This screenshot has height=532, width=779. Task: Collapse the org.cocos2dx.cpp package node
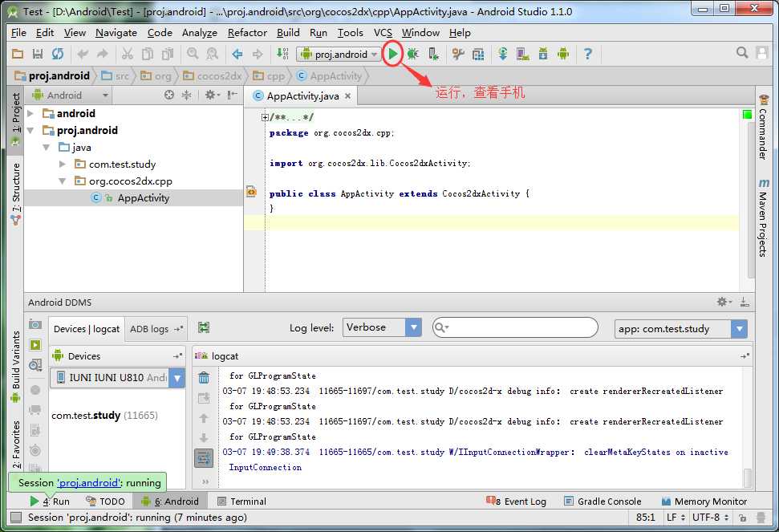click(63, 181)
